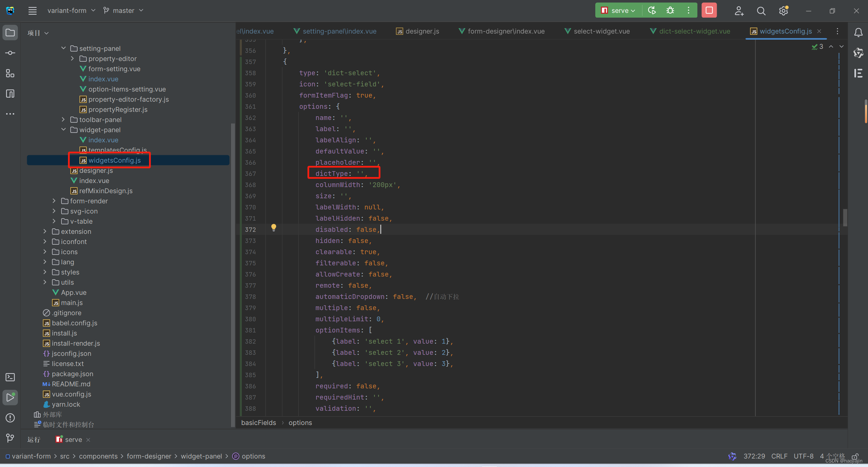The image size is (868, 467).
Task: Click the red Stop serve button
Action: point(709,11)
